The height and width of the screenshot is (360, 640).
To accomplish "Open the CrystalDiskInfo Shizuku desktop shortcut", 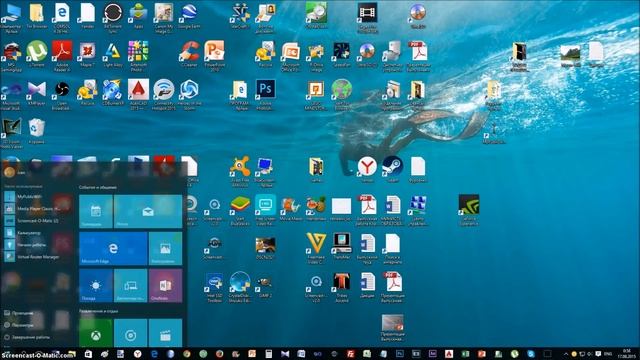I will click(240, 287).
